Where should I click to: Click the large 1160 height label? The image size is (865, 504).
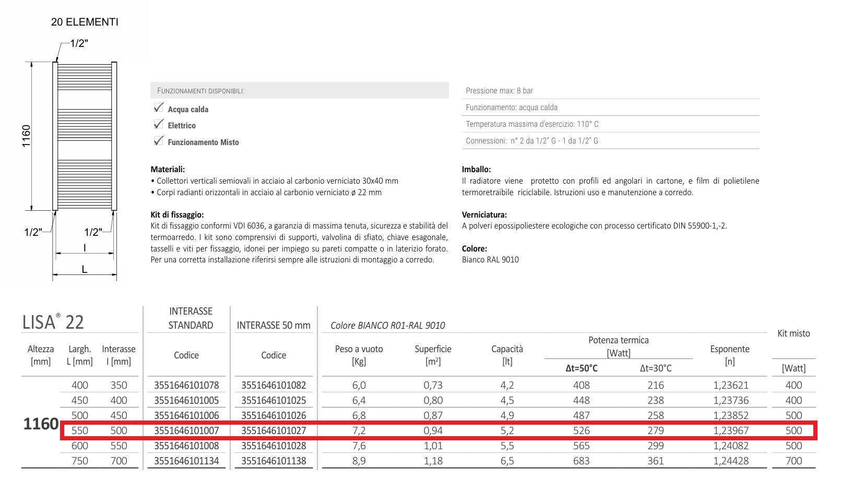[41, 424]
